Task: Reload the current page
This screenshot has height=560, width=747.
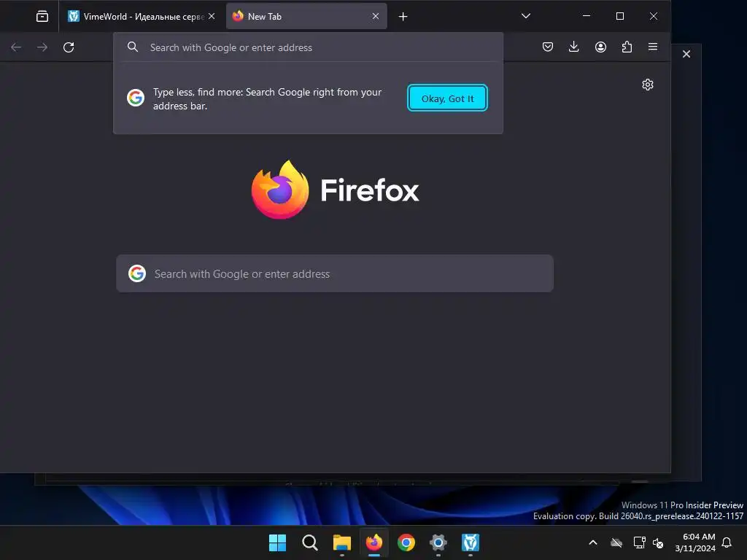Action: point(69,47)
